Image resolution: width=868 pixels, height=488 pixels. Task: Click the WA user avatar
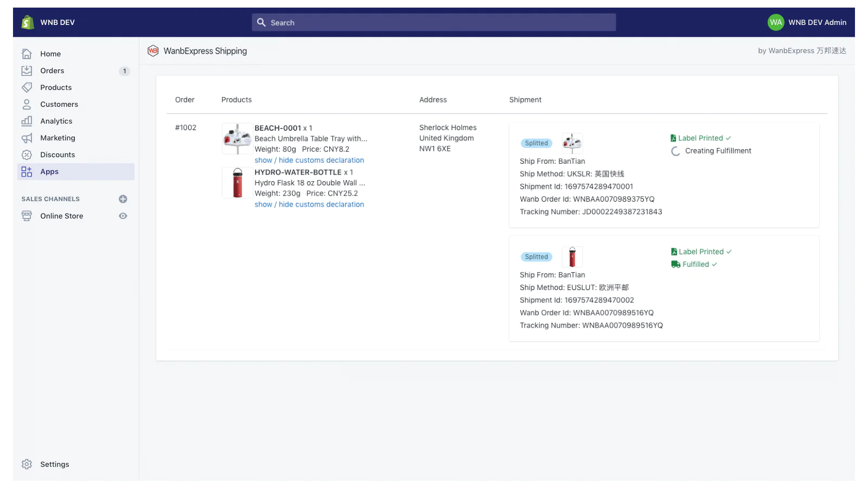pos(776,22)
